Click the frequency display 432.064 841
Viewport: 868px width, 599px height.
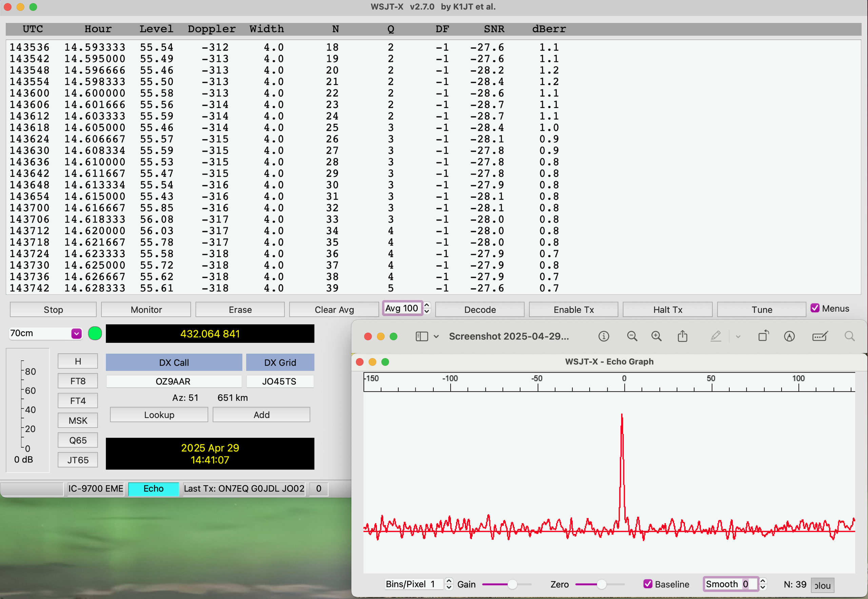[210, 334]
